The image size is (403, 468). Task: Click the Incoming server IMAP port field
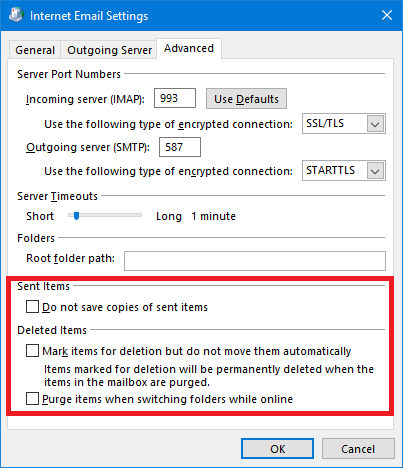tap(175, 98)
